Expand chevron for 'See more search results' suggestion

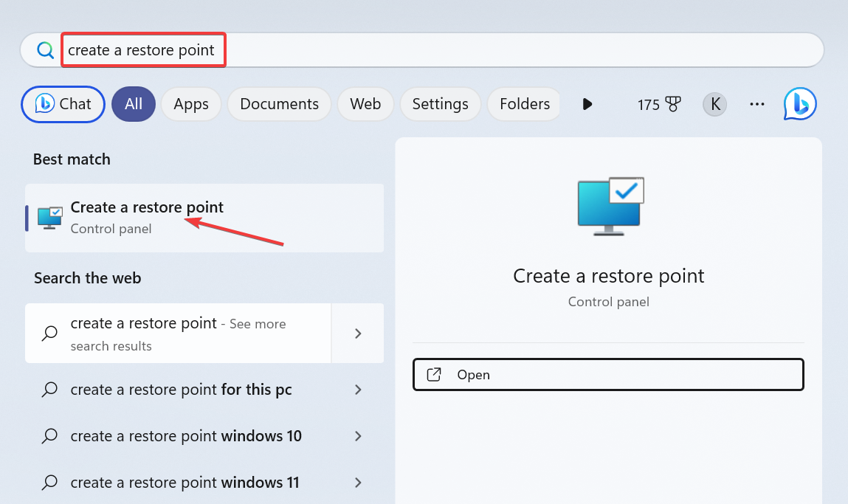point(357,333)
